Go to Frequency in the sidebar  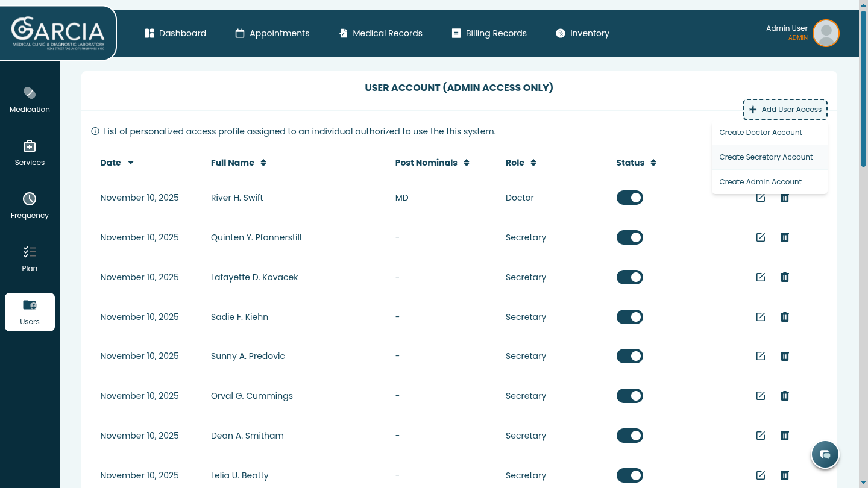[x=30, y=206]
